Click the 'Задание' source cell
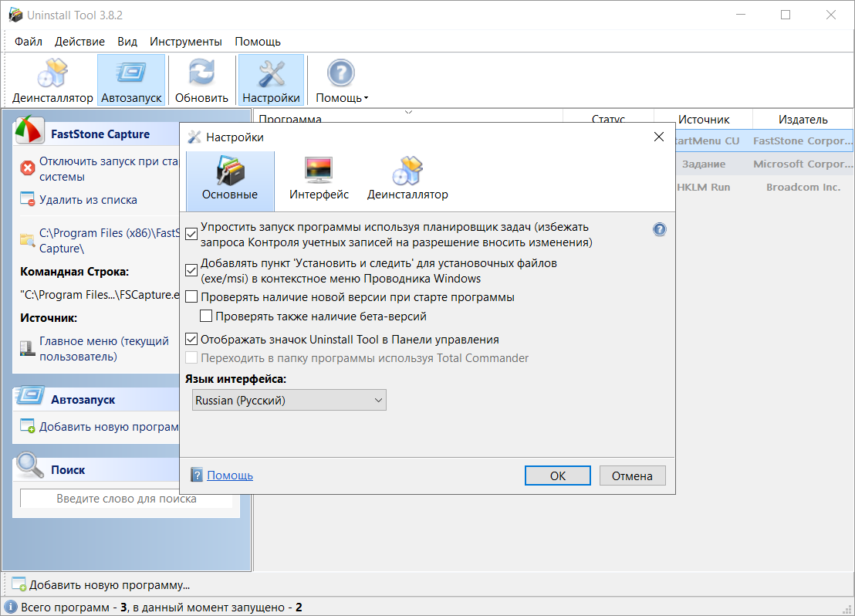This screenshot has height=616, width=855. tap(704, 164)
